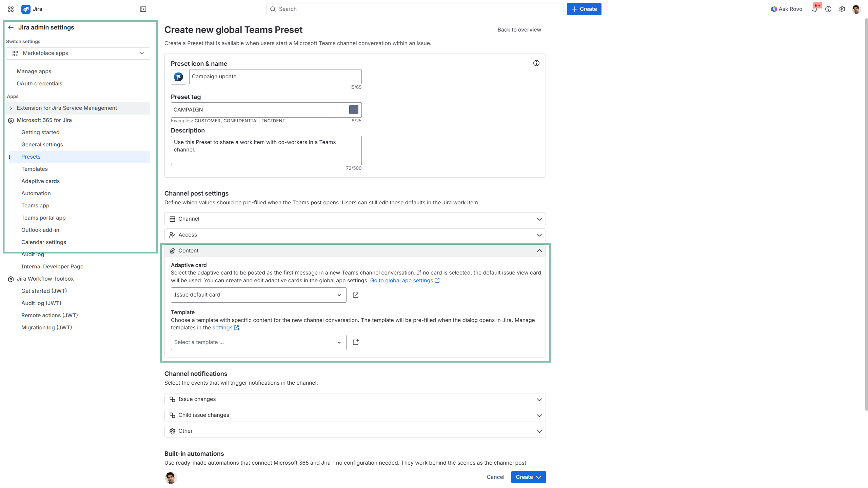Click create new template icon
This screenshot has width=868, height=488.
tap(356, 342)
